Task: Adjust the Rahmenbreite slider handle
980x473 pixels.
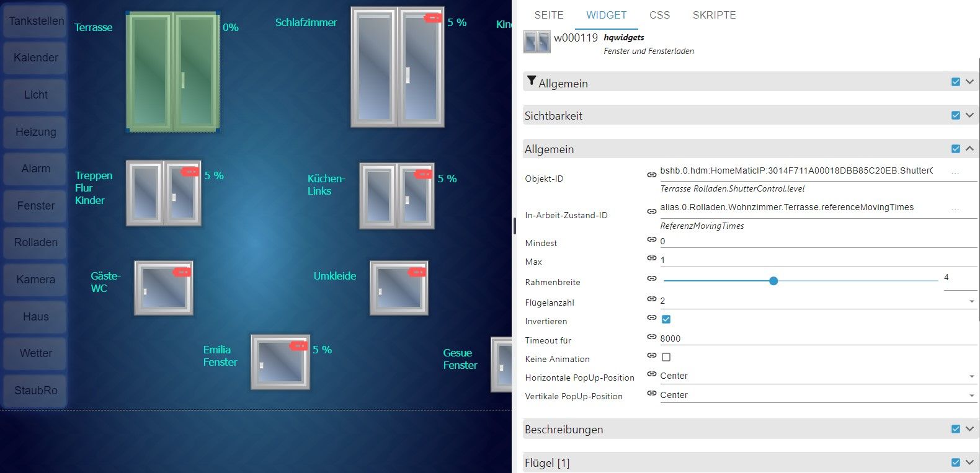Action: [773, 281]
